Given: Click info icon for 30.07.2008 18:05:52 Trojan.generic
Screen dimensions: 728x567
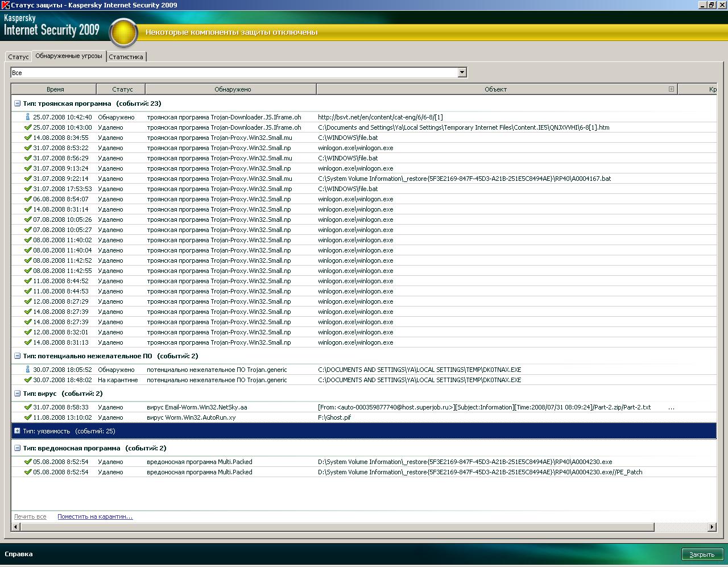Looking at the screenshot, I should pos(27,369).
